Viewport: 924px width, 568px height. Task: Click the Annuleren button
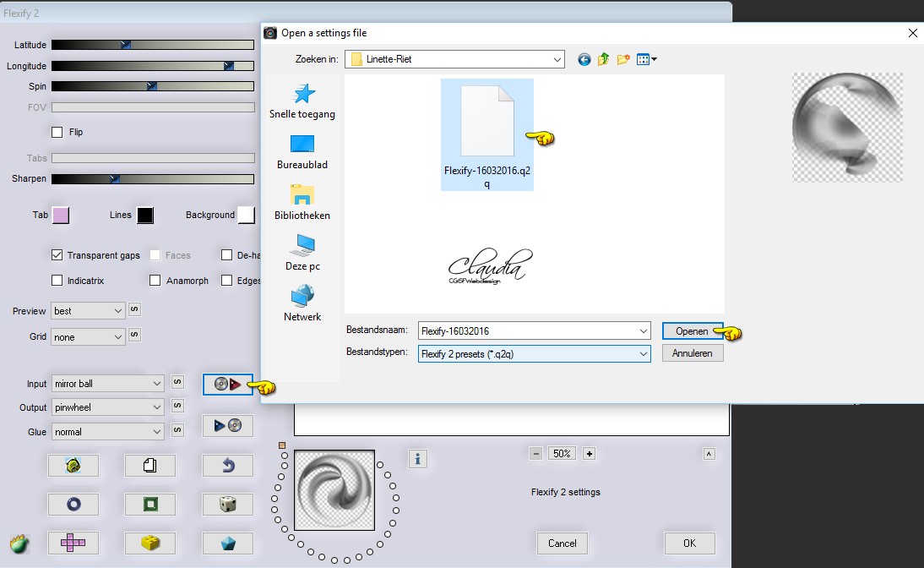point(693,353)
